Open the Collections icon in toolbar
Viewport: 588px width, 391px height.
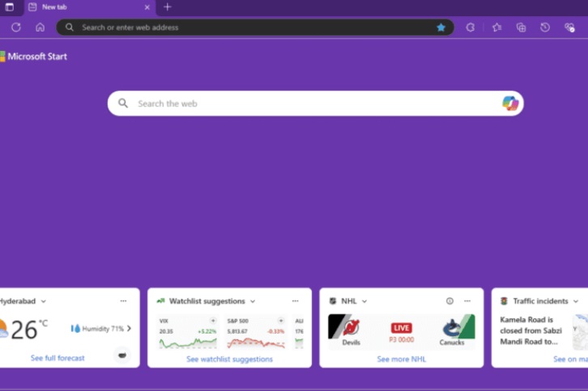click(521, 27)
